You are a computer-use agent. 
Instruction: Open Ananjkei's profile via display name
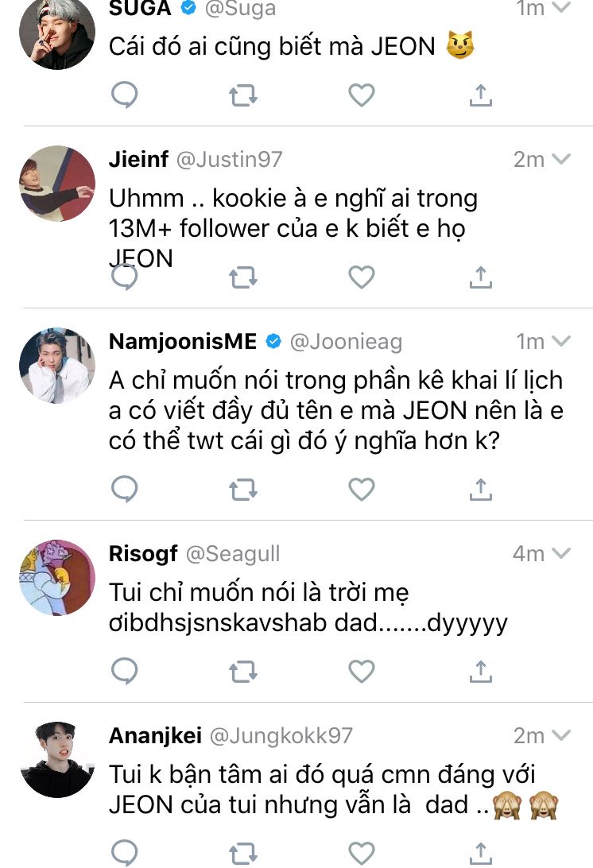154,735
